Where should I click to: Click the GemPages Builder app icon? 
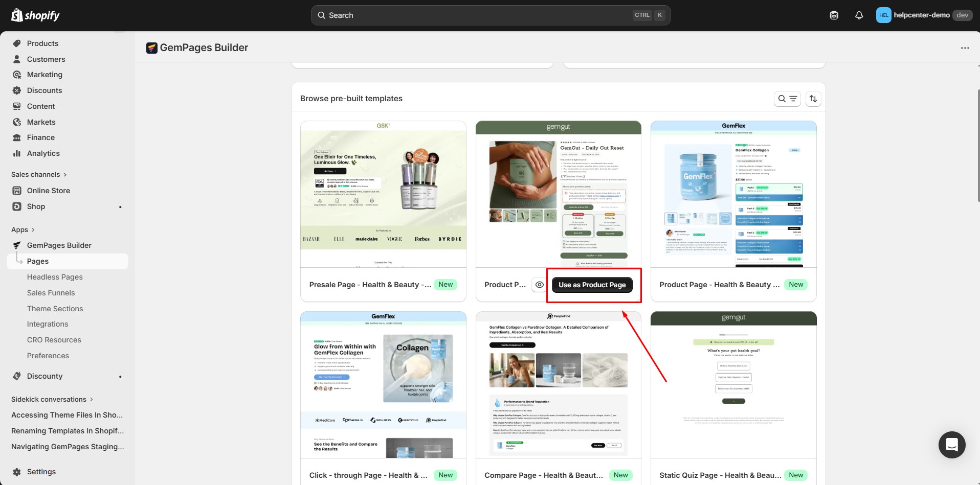click(16, 245)
